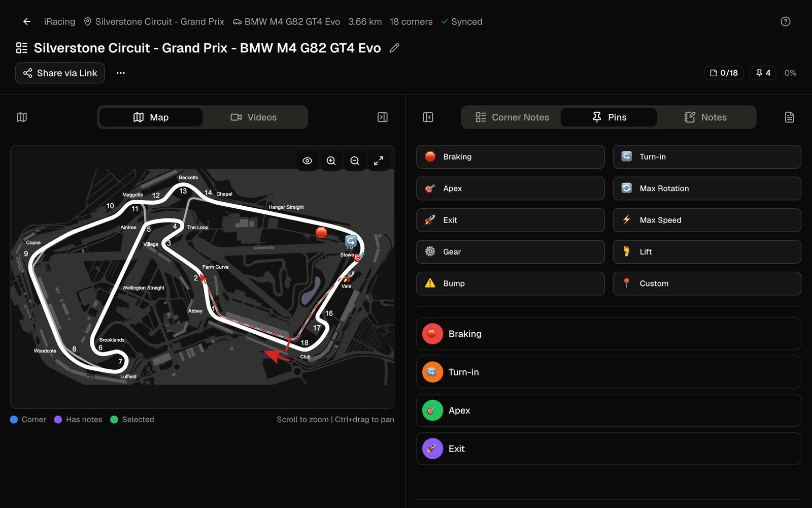
Task: Open the help question mark icon
Action: pos(785,21)
